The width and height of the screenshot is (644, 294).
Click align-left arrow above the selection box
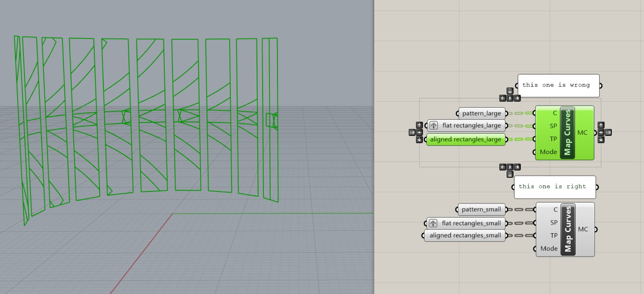click(502, 98)
